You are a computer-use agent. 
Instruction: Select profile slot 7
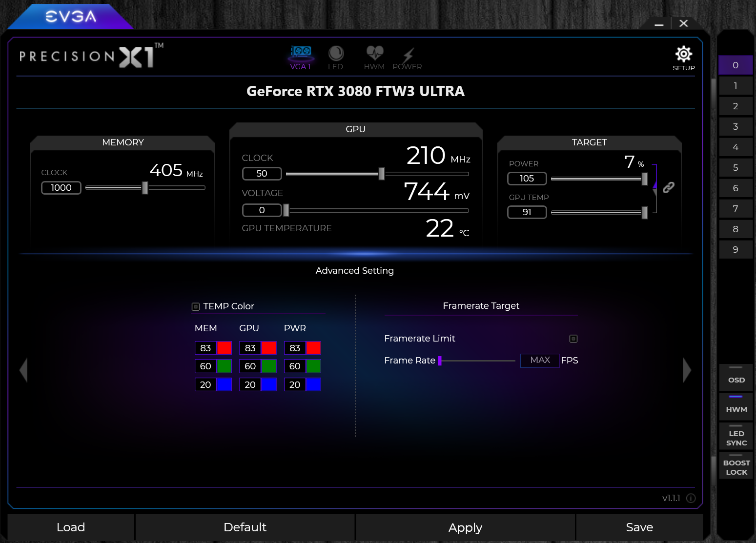(736, 209)
